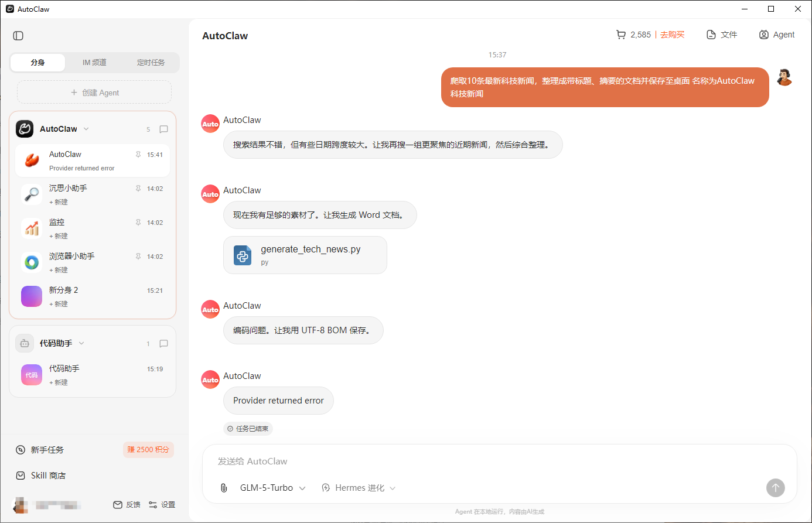Click + 新建 under 沉思小助手
Image resolution: width=812 pixels, height=523 pixels.
click(59, 202)
